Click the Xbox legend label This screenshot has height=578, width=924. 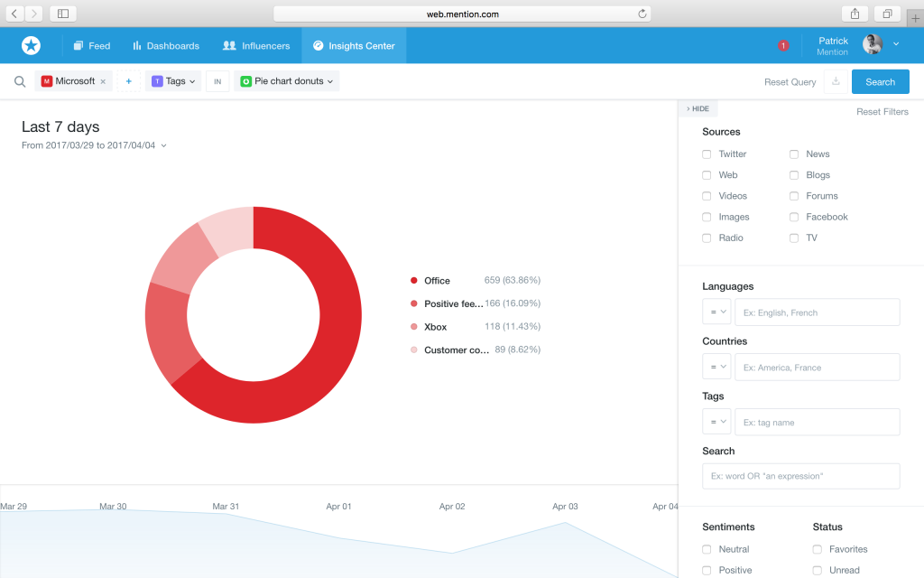pos(436,327)
